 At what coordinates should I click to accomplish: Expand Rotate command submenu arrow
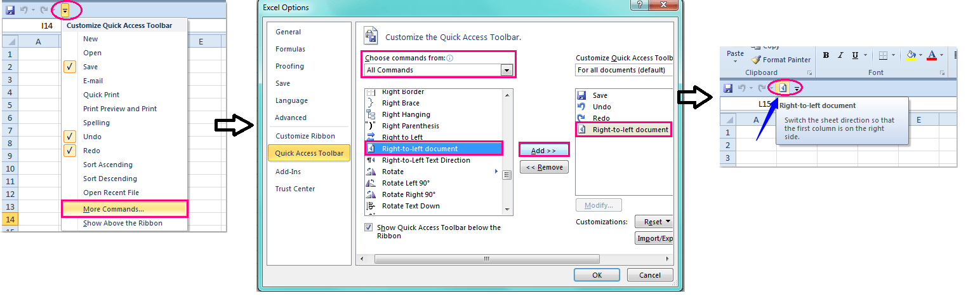(x=496, y=172)
